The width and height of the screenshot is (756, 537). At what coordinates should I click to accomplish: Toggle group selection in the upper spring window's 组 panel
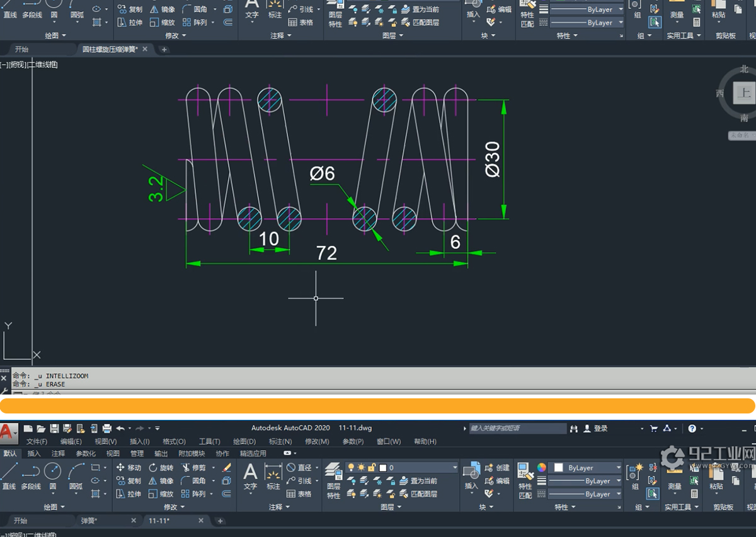(x=655, y=22)
